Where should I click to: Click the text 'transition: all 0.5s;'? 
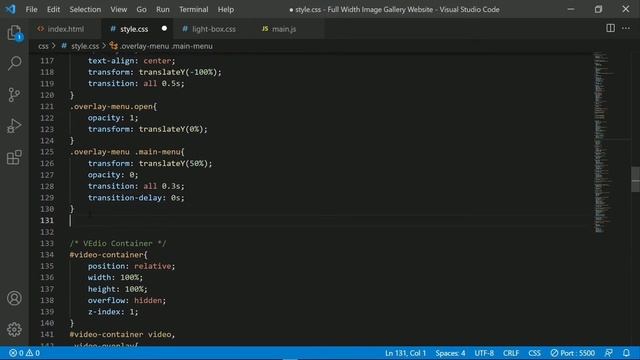point(136,84)
